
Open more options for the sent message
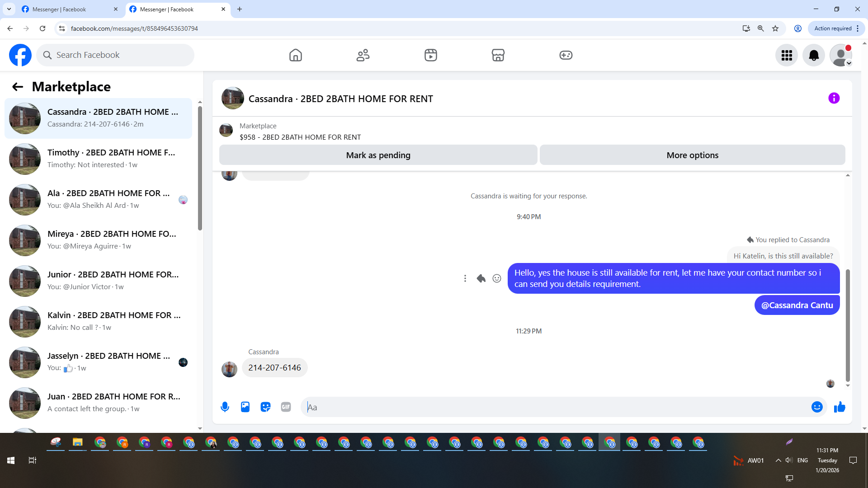point(465,278)
